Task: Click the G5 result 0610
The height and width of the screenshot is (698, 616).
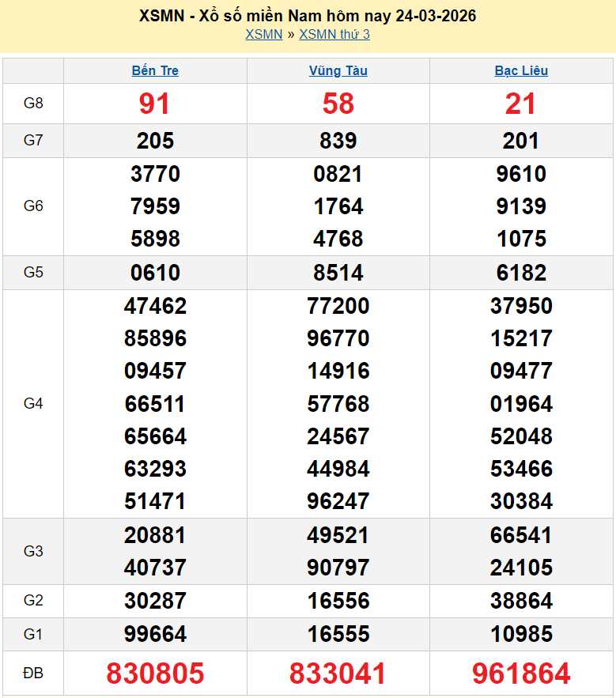Action: click(155, 273)
